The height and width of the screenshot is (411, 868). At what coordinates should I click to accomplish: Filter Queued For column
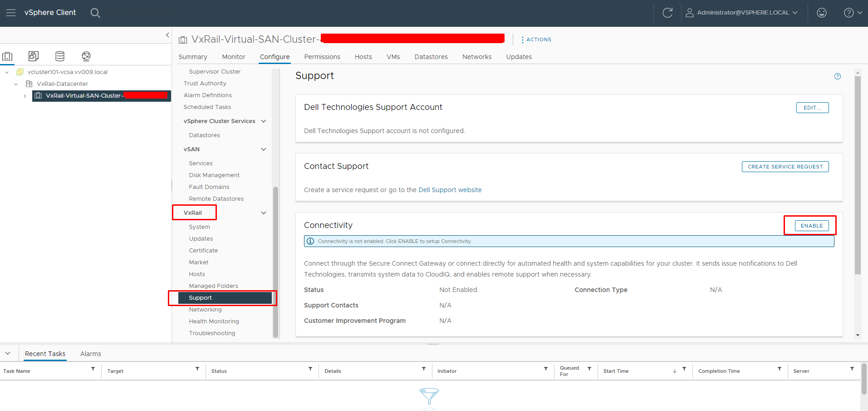point(589,369)
